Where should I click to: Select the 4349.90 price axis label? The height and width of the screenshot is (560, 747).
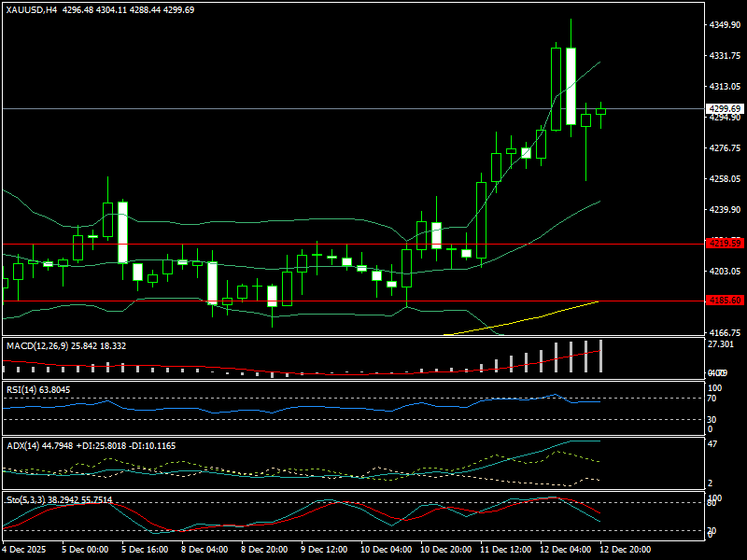726,25
